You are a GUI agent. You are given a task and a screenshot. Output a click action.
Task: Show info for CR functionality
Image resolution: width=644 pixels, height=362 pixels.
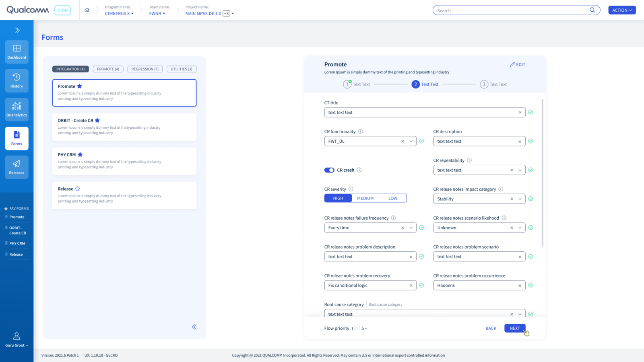coord(361,131)
